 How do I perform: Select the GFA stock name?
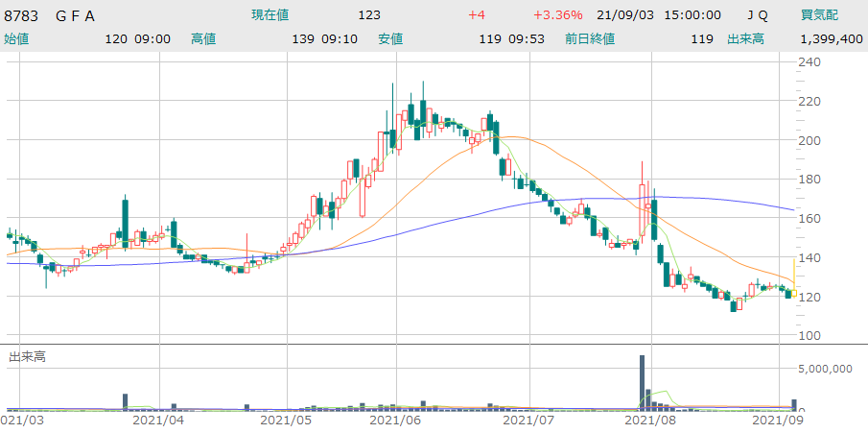pyautogui.click(x=76, y=15)
